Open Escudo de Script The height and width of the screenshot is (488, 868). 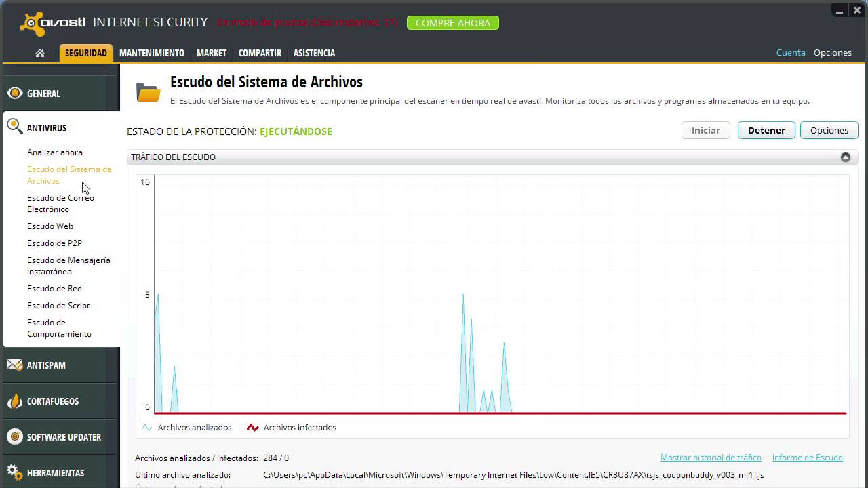[x=58, y=306]
